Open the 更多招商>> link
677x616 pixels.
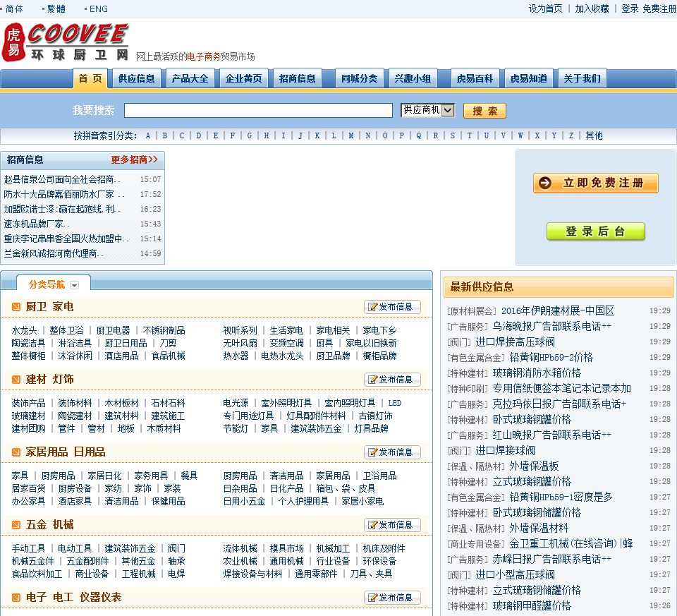134,160
